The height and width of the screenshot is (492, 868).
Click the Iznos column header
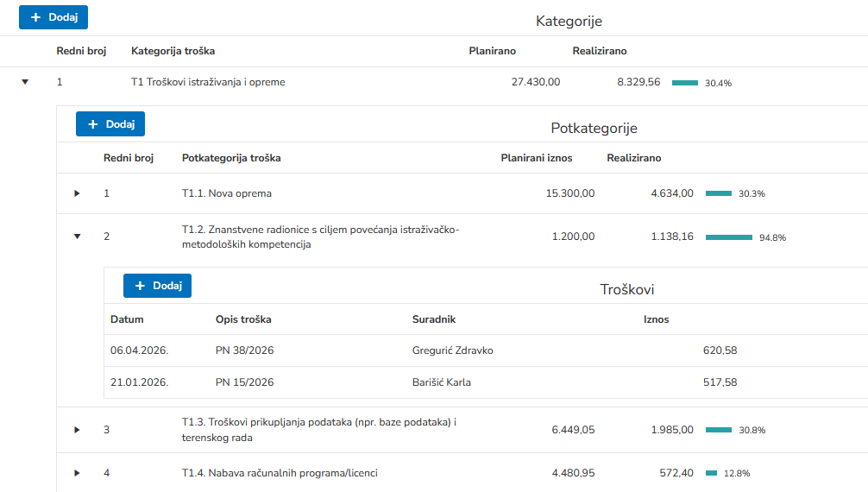pyautogui.click(x=656, y=319)
